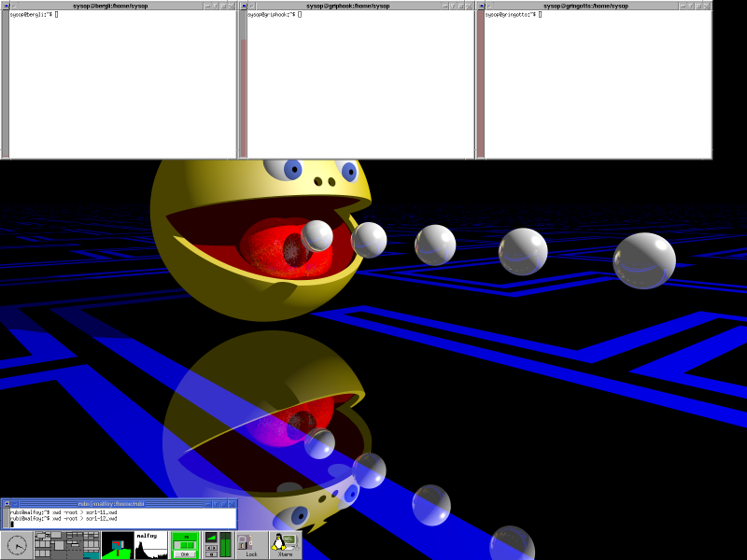
Task: Iconify the rubi@malfoy terminal window
Action: click(x=207, y=504)
